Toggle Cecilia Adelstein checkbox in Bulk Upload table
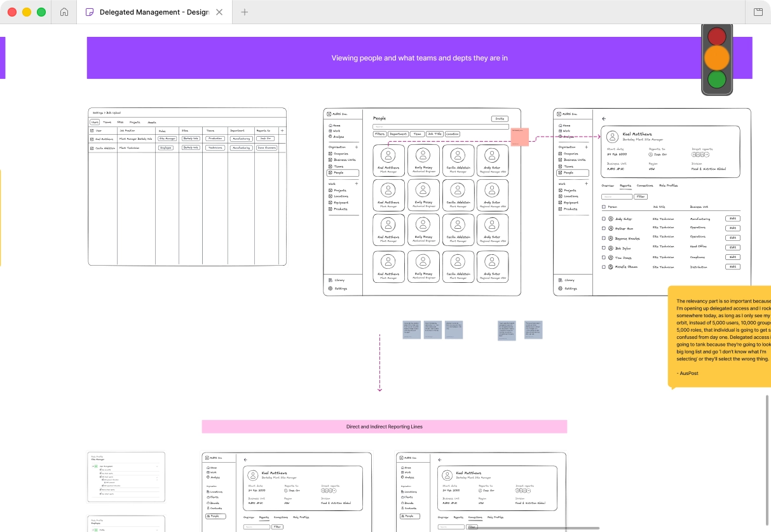Screen dimensions: 771x532 [92, 147]
